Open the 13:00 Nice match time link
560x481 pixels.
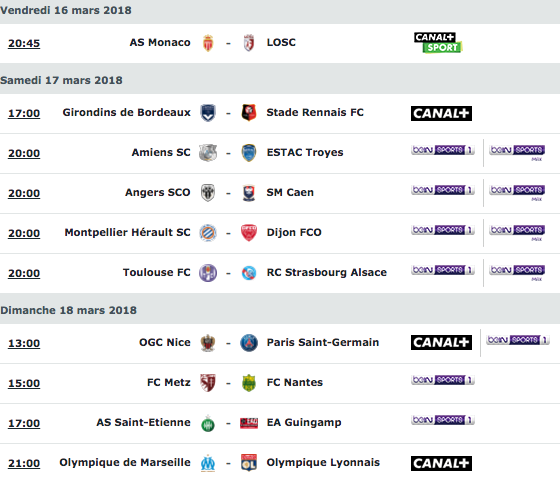click(x=24, y=343)
